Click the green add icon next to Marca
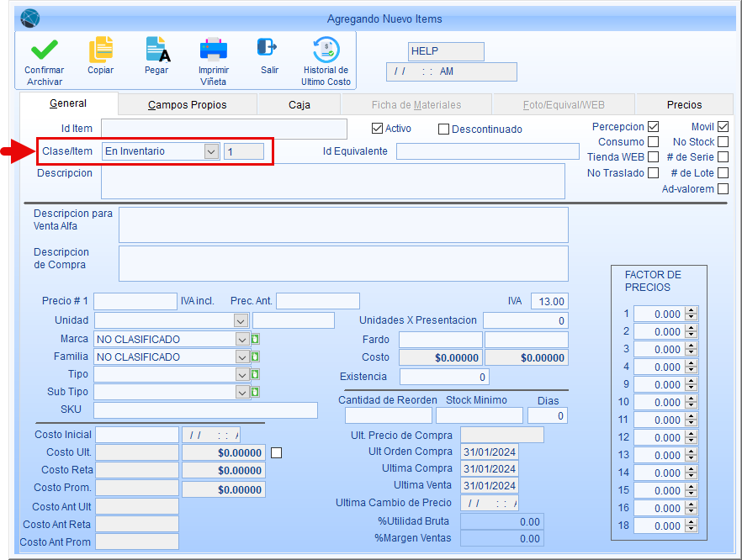Screen dimensions: 742x560 coord(255,339)
